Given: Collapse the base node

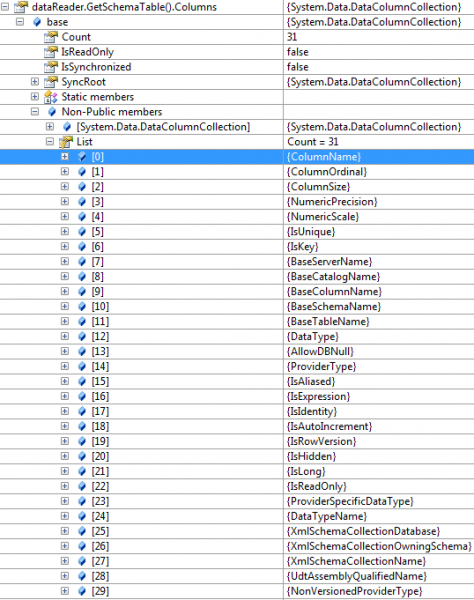Looking at the screenshot, I should 20,22.
